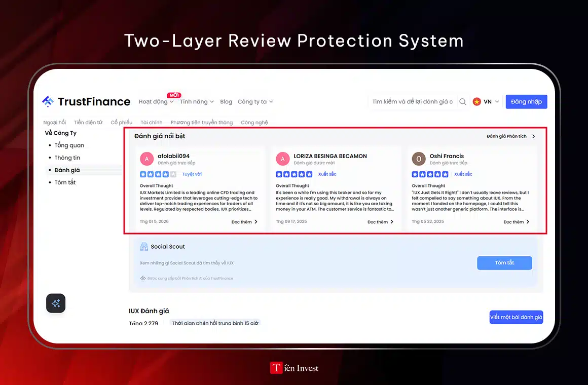588x385 pixels.
Task: Expand the Công ty ta menu
Action: pyautogui.click(x=255, y=102)
